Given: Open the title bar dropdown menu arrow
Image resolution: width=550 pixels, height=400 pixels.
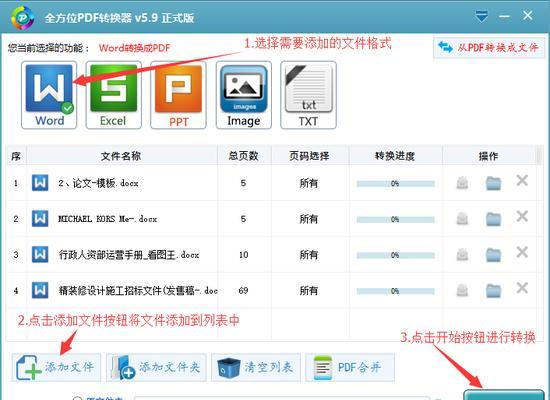Looking at the screenshot, I should (481, 16).
